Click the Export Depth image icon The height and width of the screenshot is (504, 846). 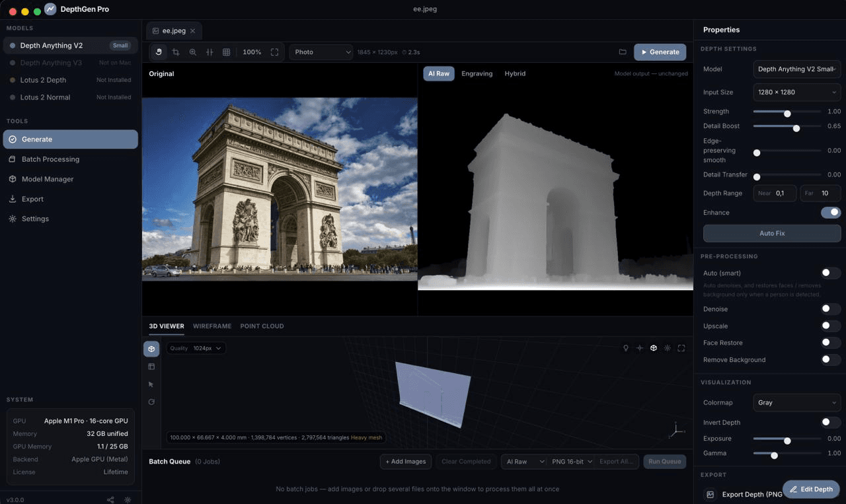click(711, 494)
